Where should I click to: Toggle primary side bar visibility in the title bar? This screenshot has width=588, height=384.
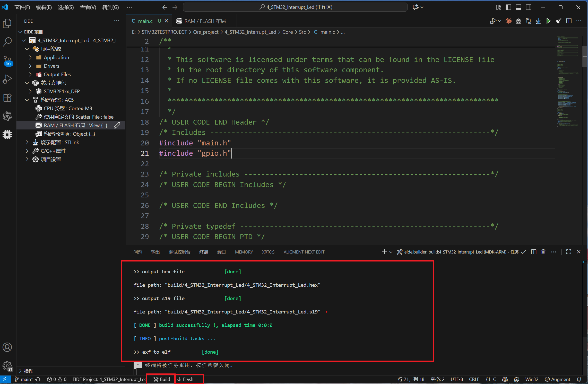(508, 7)
